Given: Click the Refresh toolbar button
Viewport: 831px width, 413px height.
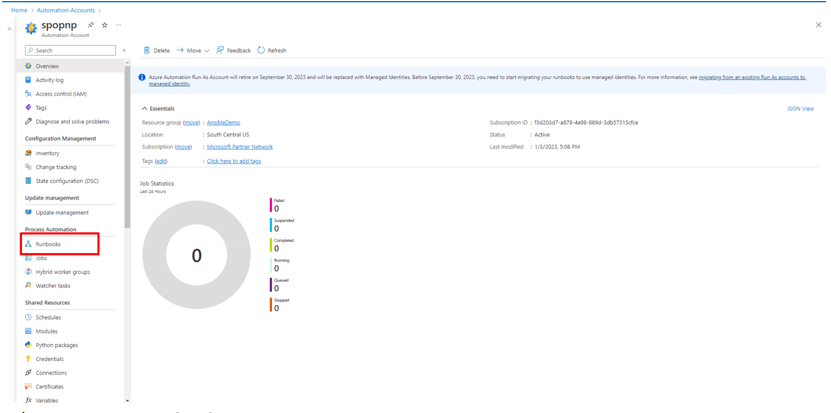Looking at the screenshot, I should pos(272,50).
